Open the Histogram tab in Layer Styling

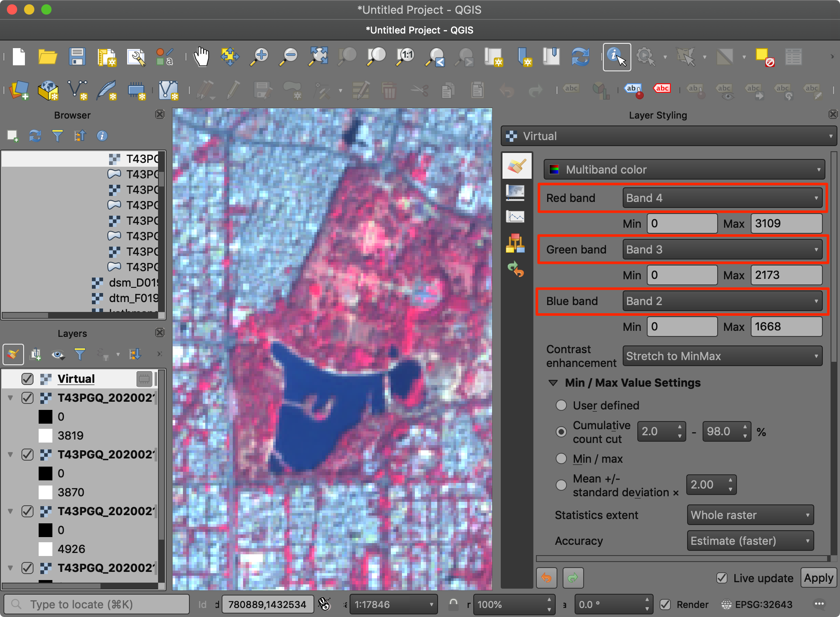(515, 217)
